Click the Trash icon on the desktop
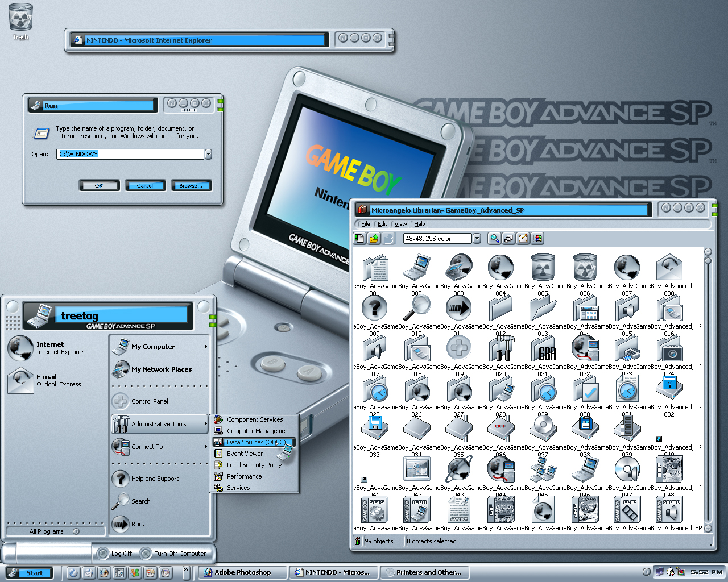 pyautogui.click(x=20, y=18)
